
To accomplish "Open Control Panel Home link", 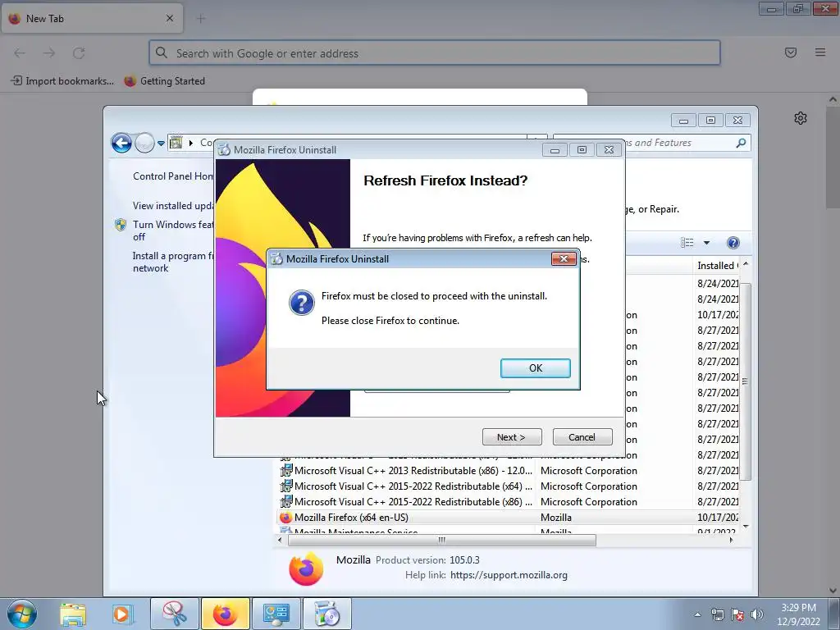I will click(173, 176).
